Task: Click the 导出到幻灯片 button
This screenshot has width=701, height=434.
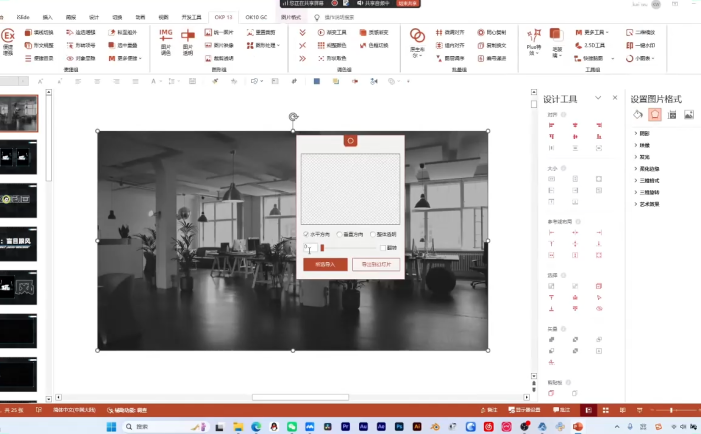Action: (x=375, y=265)
